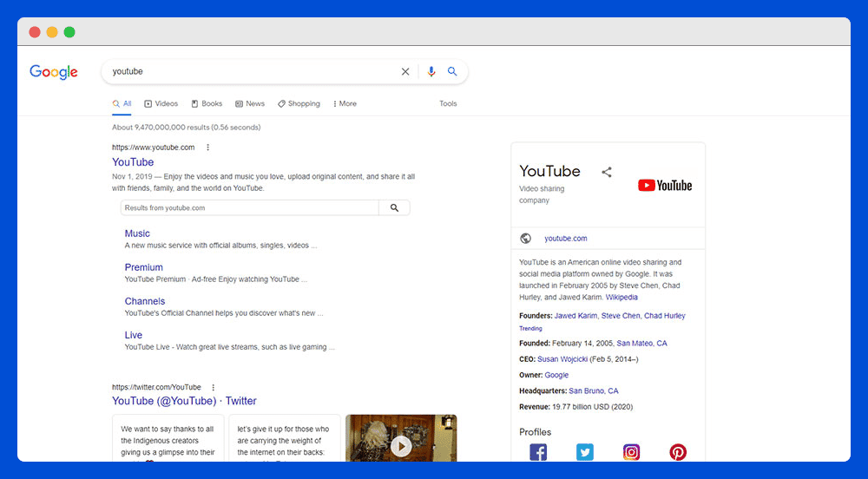Click the Trending label under Founders
Image resolution: width=868 pixels, height=479 pixels.
pyautogui.click(x=530, y=329)
